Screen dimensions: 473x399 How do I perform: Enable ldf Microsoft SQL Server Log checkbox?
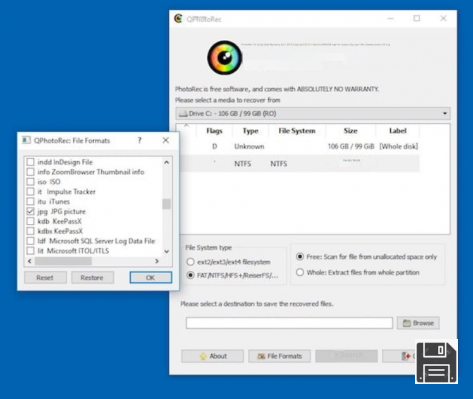pyautogui.click(x=30, y=241)
